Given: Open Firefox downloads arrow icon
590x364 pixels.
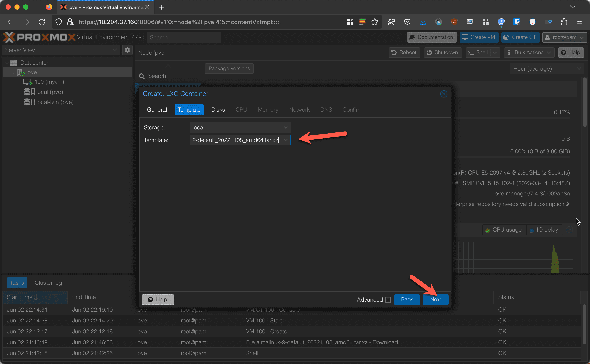Looking at the screenshot, I should (423, 22).
